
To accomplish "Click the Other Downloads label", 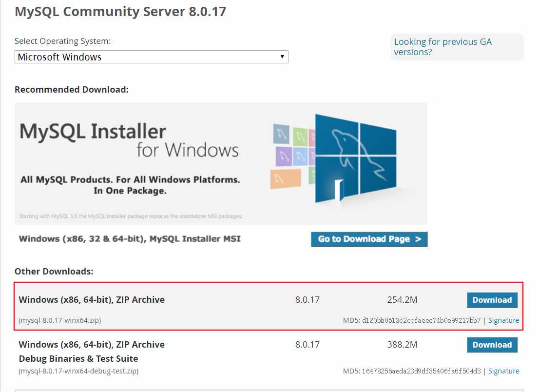I will click(54, 272).
